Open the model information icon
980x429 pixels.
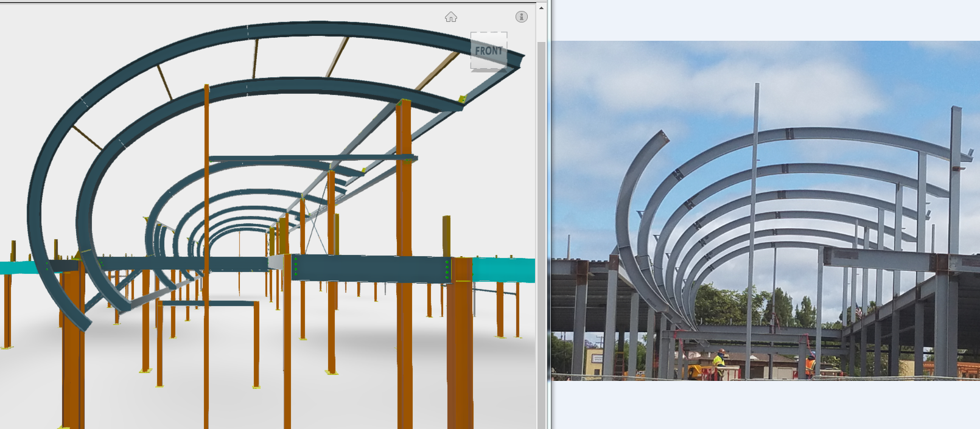pyautogui.click(x=522, y=16)
